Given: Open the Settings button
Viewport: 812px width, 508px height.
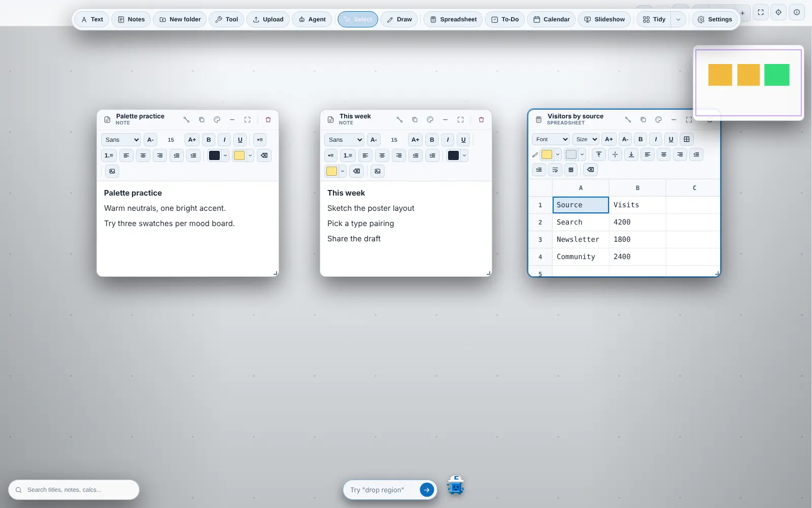Looking at the screenshot, I should coord(715,19).
